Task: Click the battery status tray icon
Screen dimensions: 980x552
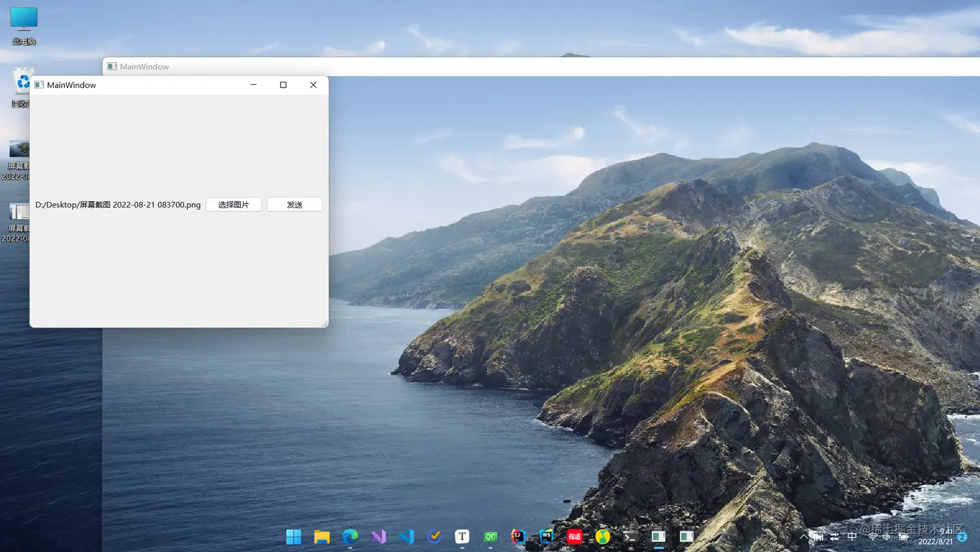Action: pyautogui.click(x=903, y=536)
